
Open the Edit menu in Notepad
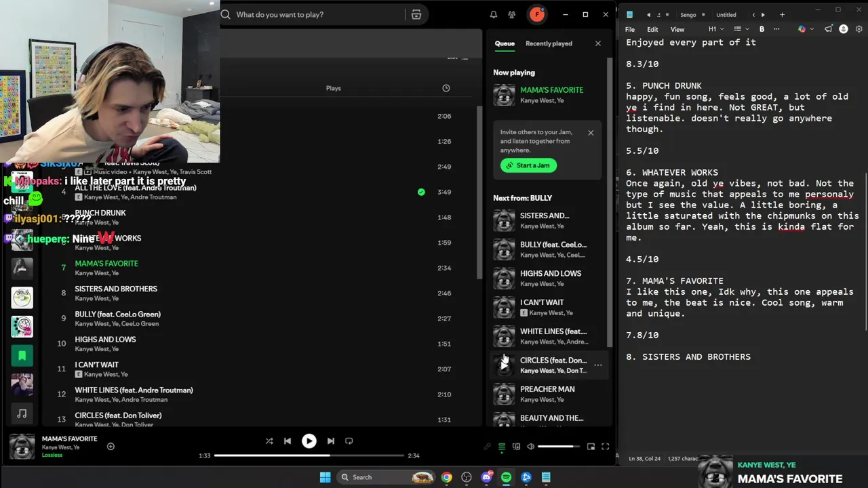coord(652,29)
